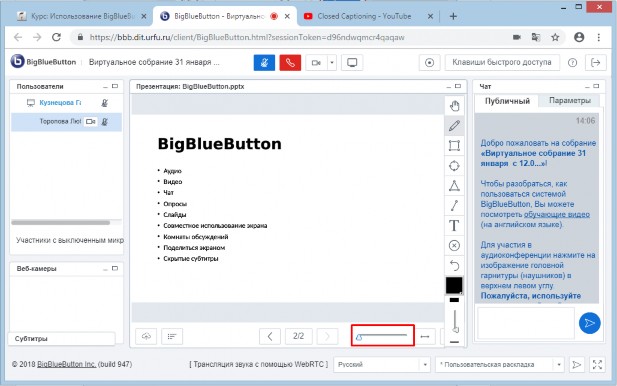
Task: Send the chat message
Action: tap(589, 323)
